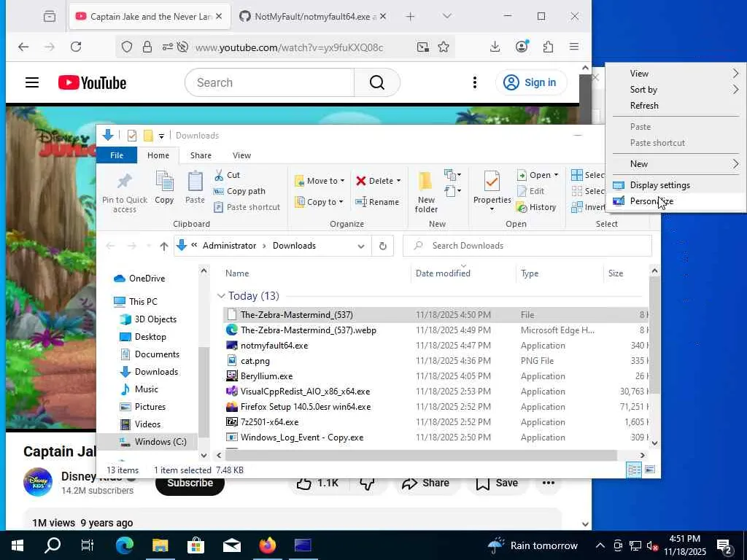Open Firefox list all tabs chevron
This screenshot has height=560, width=747.
(x=446, y=16)
